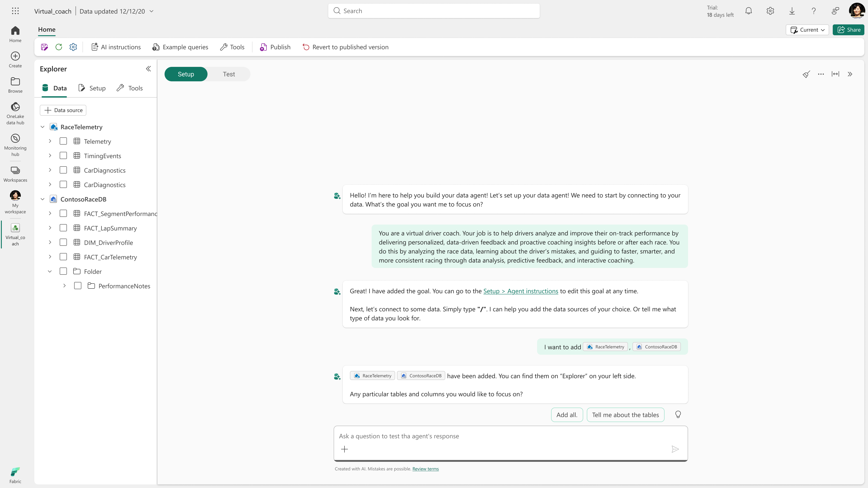Collapse the Explorer panel with double chevron
This screenshot has width=868, height=488.
pyautogui.click(x=148, y=69)
